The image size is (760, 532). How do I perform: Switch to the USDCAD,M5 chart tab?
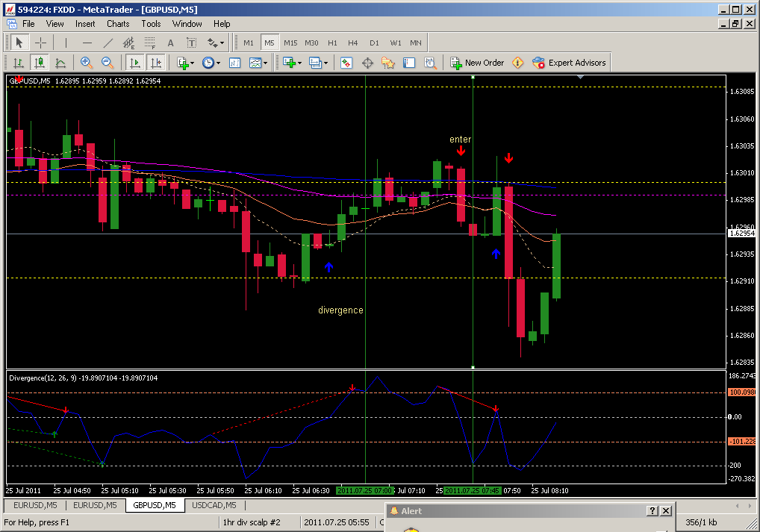point(214,505)
